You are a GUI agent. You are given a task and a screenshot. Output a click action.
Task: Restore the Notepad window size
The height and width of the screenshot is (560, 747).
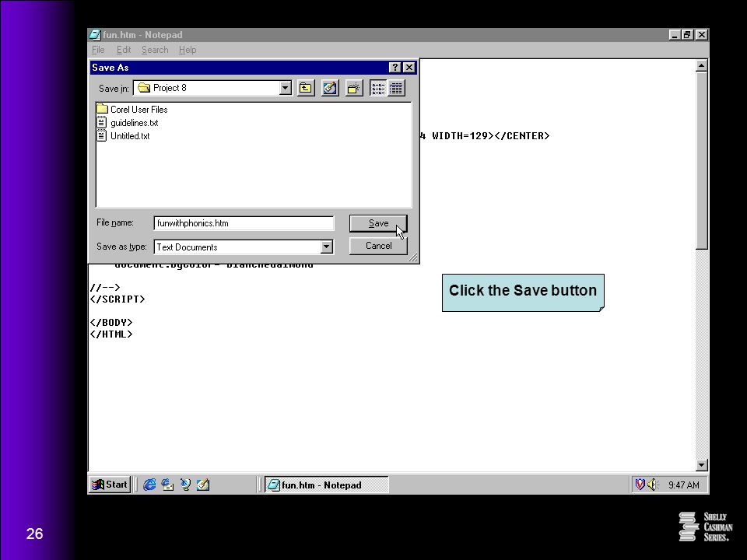coord(687,35)
